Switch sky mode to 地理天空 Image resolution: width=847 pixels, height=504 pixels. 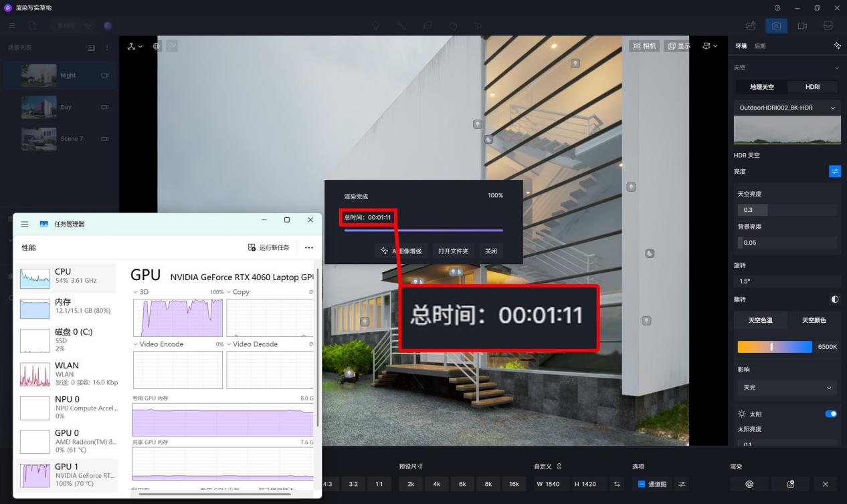(761, 87)
